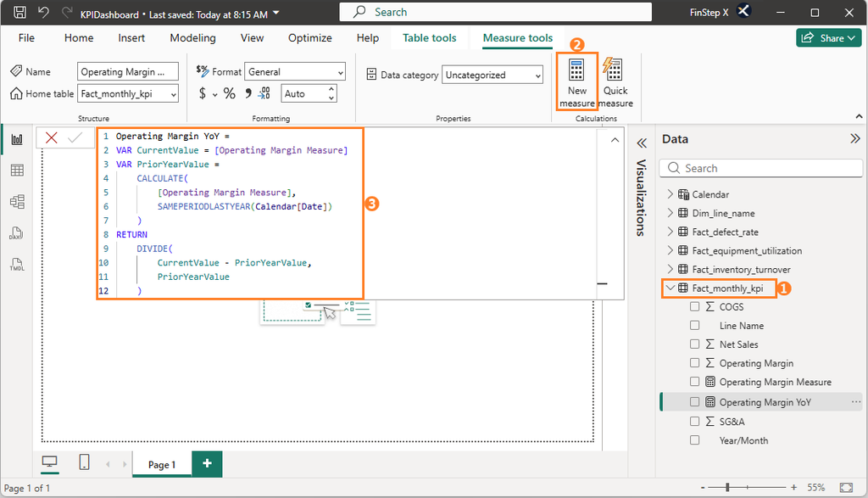Click the Save icon in title bar

19,12
